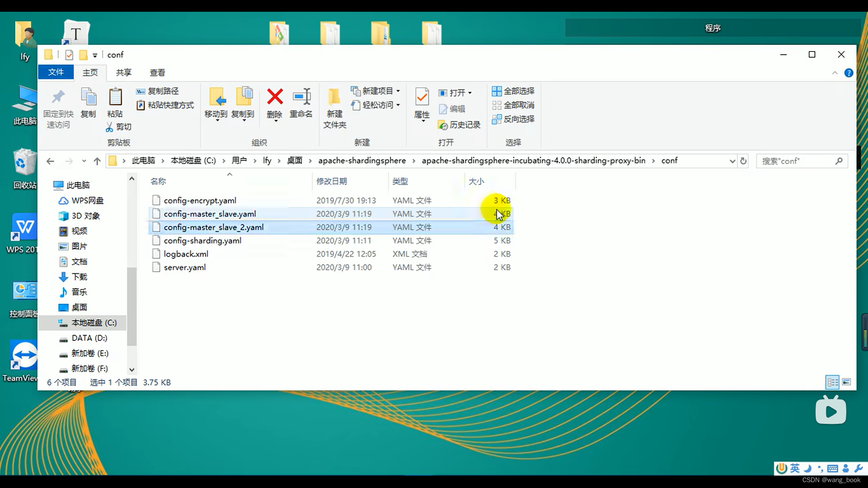Open the Open button dropdown

(455, 93)
